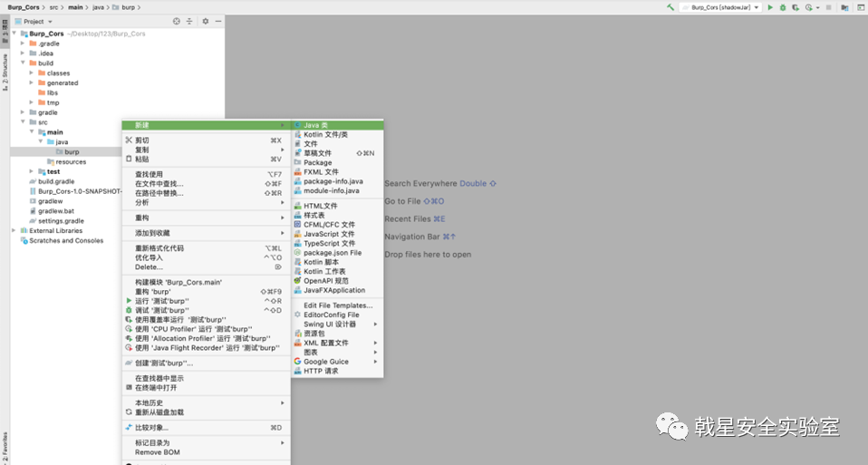Click Delete... in context menu
Viewport: 868px width, 465px height.
click(x=206, y=267)
